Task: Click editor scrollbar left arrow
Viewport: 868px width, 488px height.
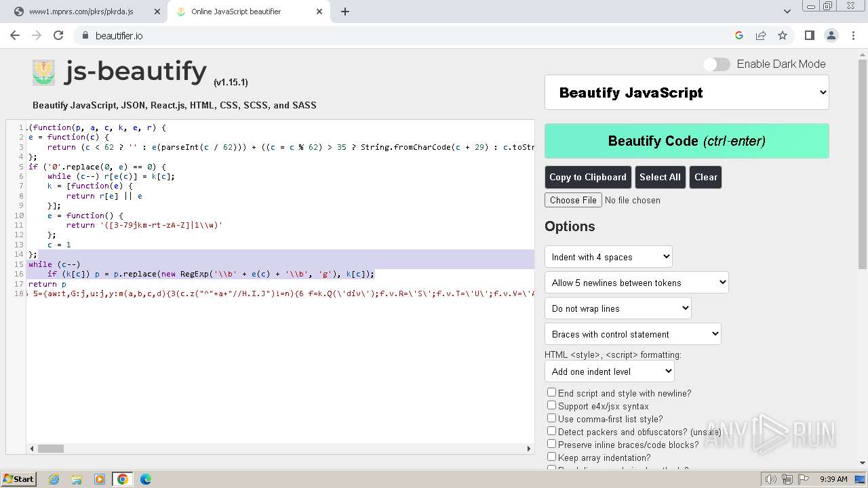Action: [31, 448]
